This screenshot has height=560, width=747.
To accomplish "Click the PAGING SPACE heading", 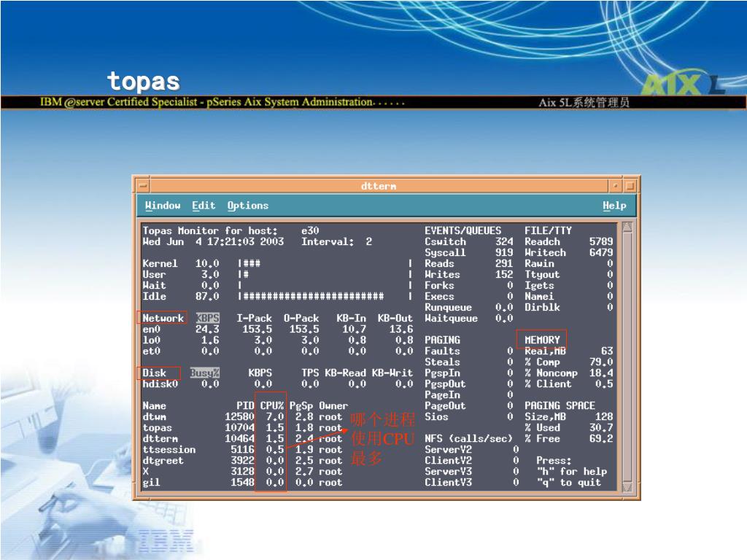I will tap(560, 405).
